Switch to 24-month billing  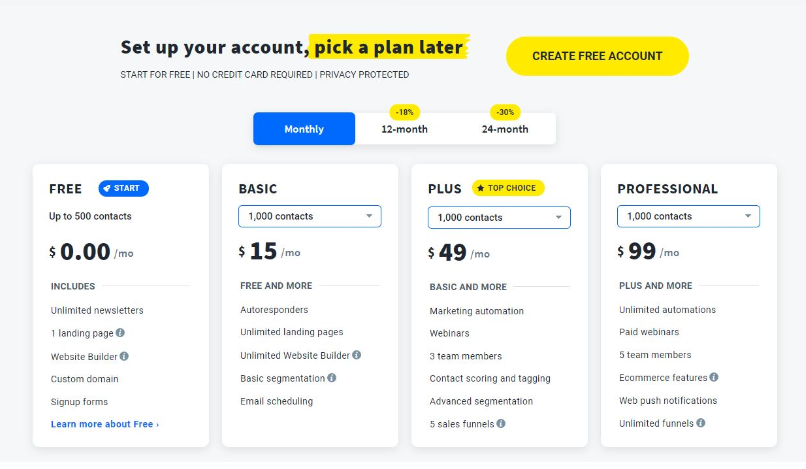coord(505,129)
